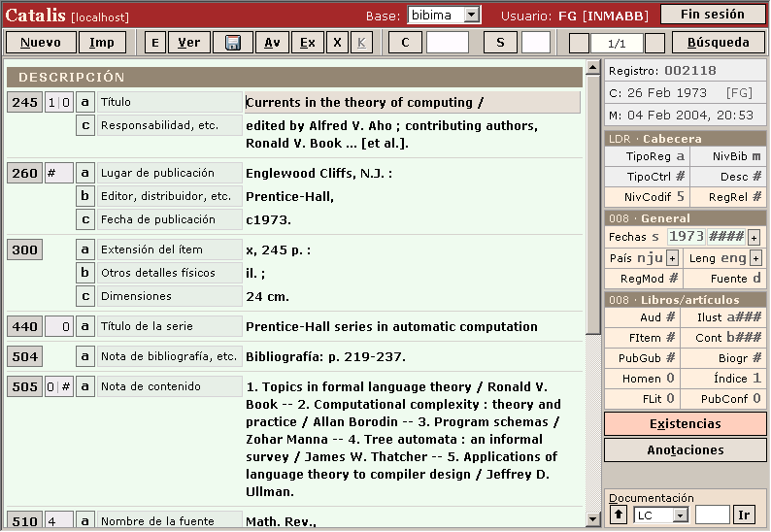This screenshot has width=771, height=532.
Task: Click the plus button next to País nju
Action: [672, 258]
